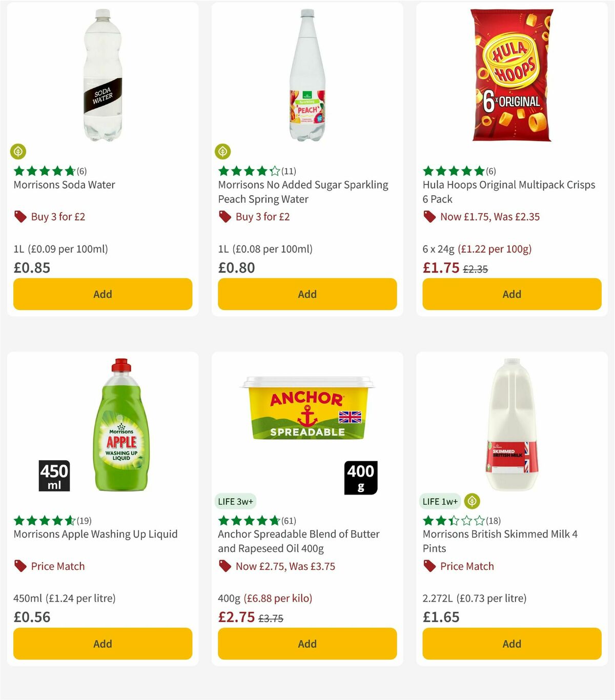This screenshot has width=615, height=700.
Task: Click the tag icon beside Hula Hoops Now £1.75 deal
Action: [x=429, y=217]
